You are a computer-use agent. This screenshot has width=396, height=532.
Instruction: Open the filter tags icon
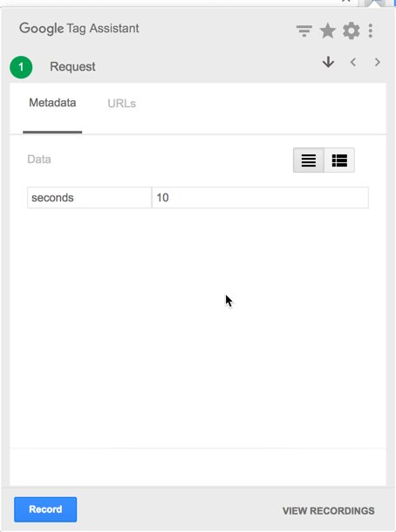point(304,31)
